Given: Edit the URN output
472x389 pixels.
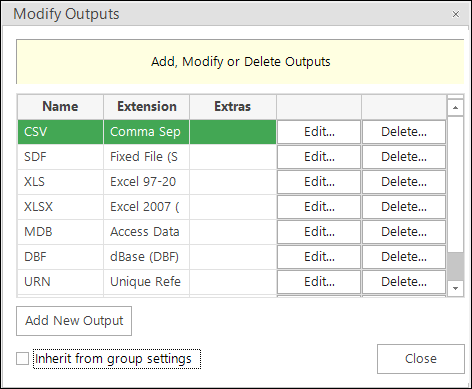Looking at the screenshot, I should tap(319, 282).
